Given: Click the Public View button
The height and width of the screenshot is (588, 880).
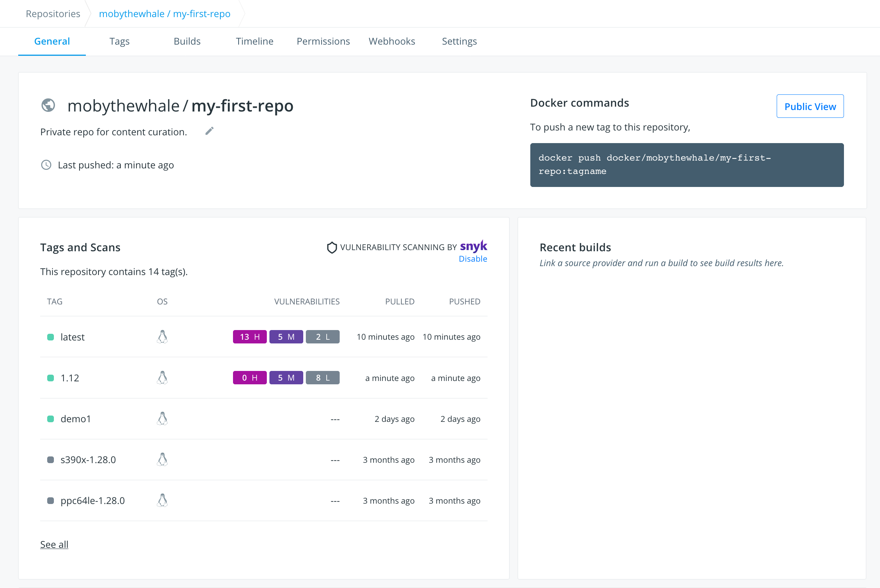Looking at the screenshot, I should coord(810,106).
